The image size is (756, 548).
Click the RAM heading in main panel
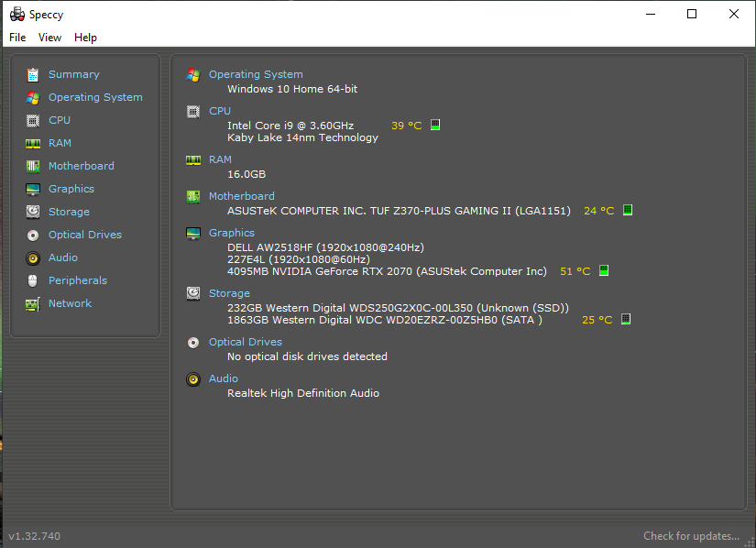click(x=220, y=160)
